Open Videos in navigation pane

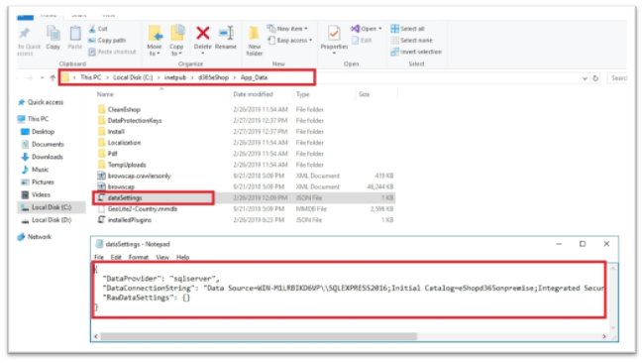(x=36, y=194)
